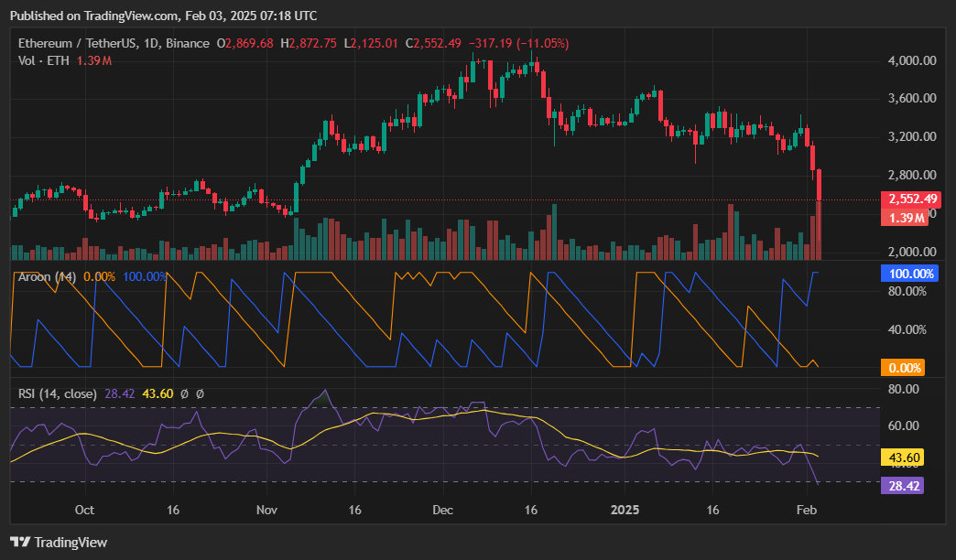Click the Oct label on the time axis
This screenshot has width=956, height=560.
click(82, 511)
